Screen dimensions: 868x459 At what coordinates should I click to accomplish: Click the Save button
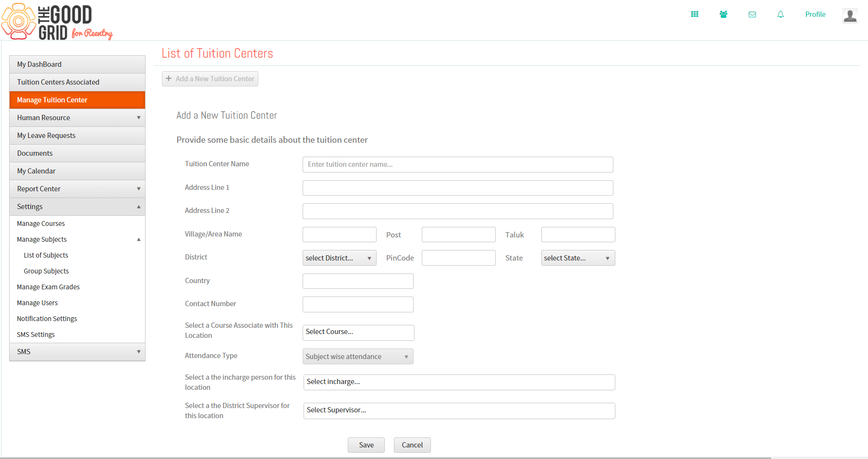pos(366,445)
